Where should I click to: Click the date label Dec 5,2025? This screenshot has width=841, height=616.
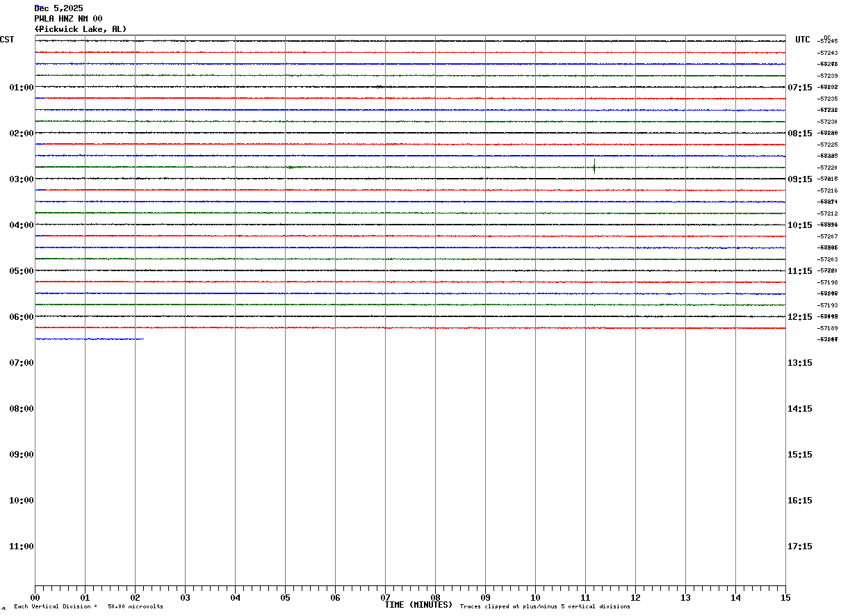pyautogui.click(x=58, y=8)
